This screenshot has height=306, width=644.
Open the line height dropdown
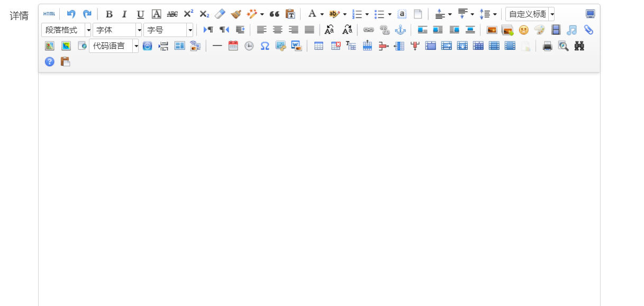click(x=495, y=14)
